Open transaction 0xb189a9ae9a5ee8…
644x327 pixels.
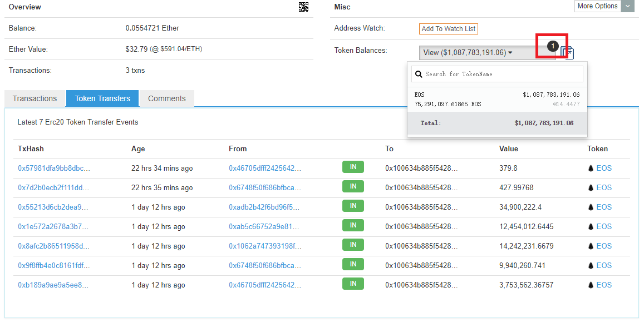click(x=53, y=285)
